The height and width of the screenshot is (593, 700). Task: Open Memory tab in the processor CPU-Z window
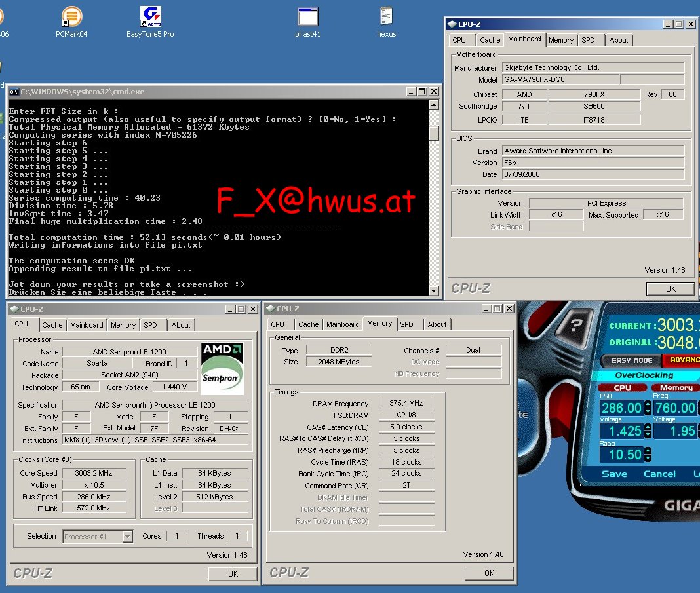123,325
